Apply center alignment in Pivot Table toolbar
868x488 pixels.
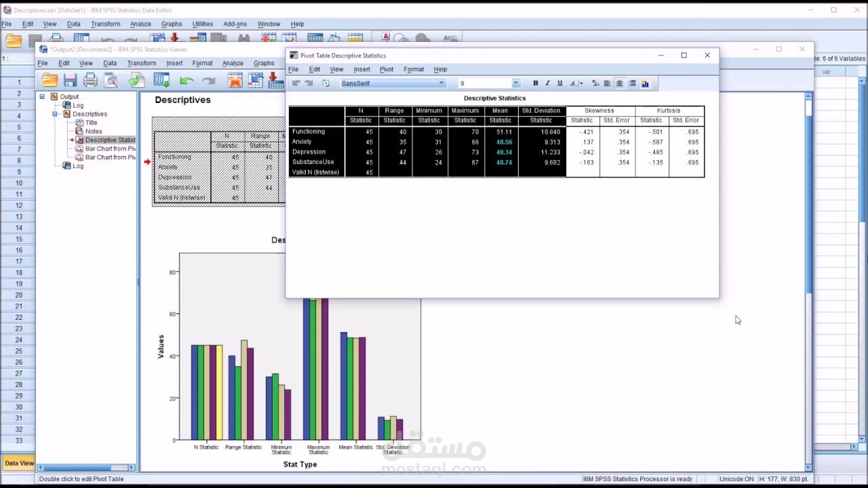pos(620,83)
